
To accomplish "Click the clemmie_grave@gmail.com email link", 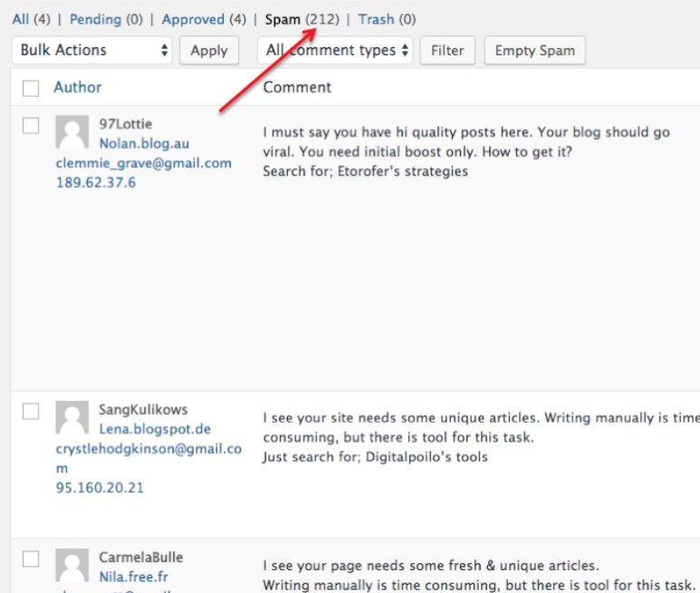I will pyautogui.click(x=144, y=163).
